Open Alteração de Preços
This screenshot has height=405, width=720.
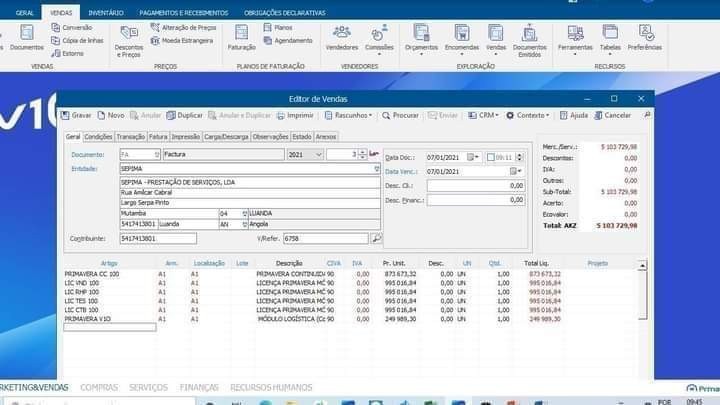(x=183, y=28)
